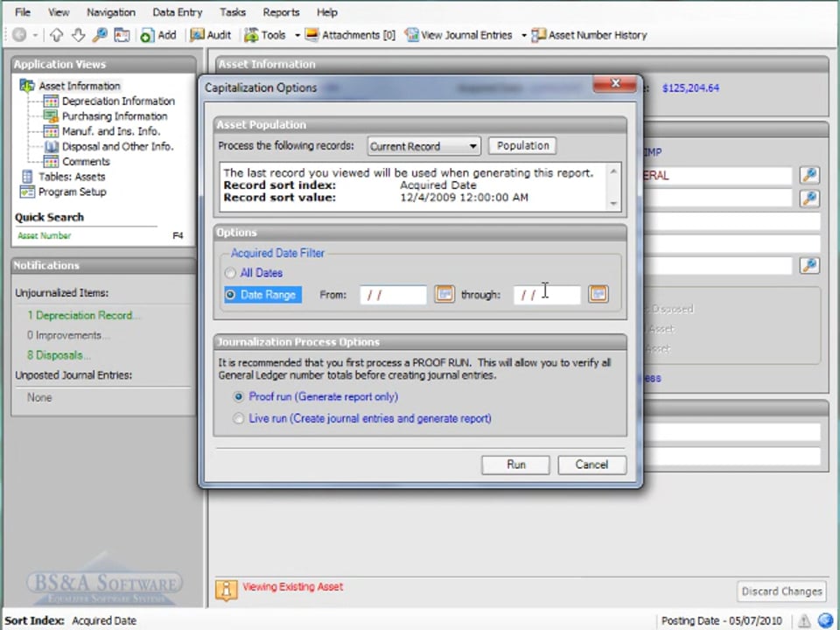Cancel the Capitalization Options dialog
The height and width of the screenshot is (630, 840).
591,465
